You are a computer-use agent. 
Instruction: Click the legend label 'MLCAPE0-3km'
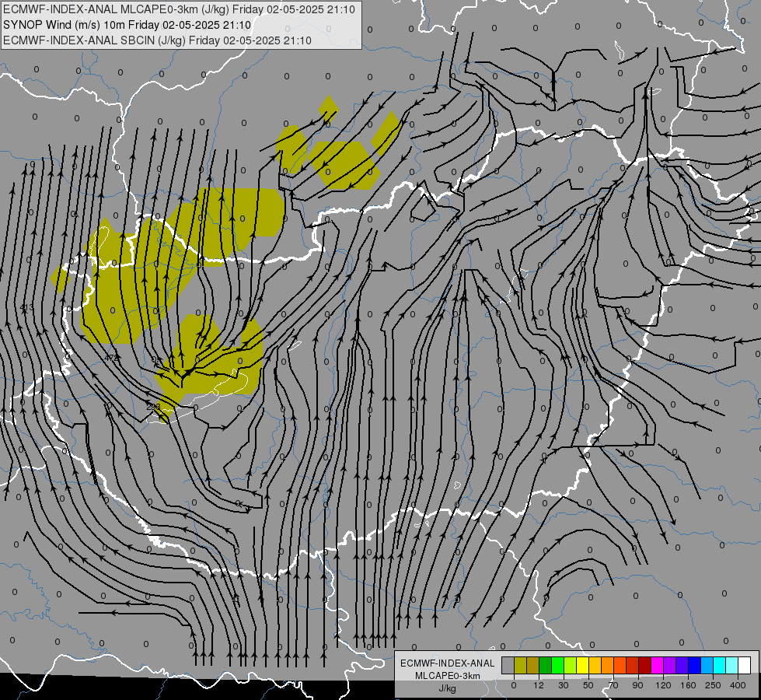447,676
